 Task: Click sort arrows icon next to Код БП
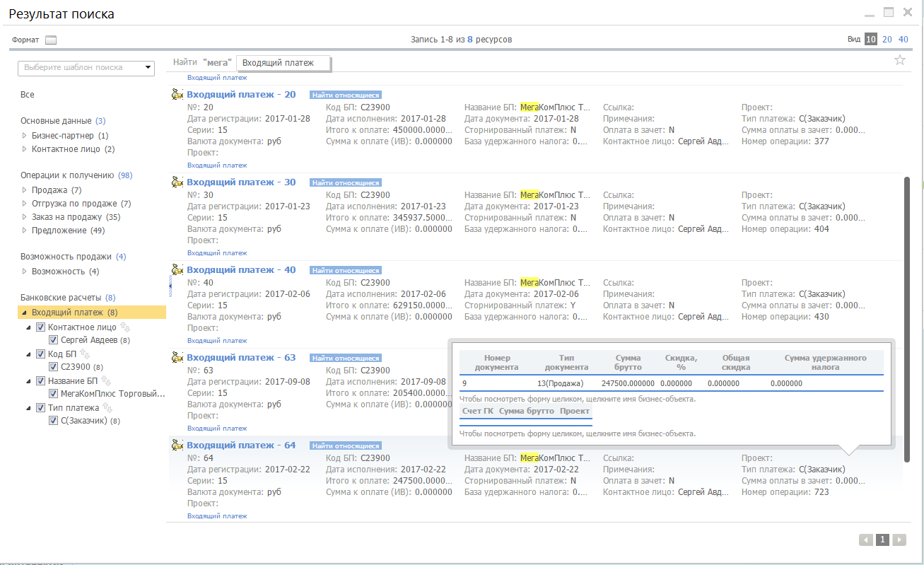pos(86,354)
